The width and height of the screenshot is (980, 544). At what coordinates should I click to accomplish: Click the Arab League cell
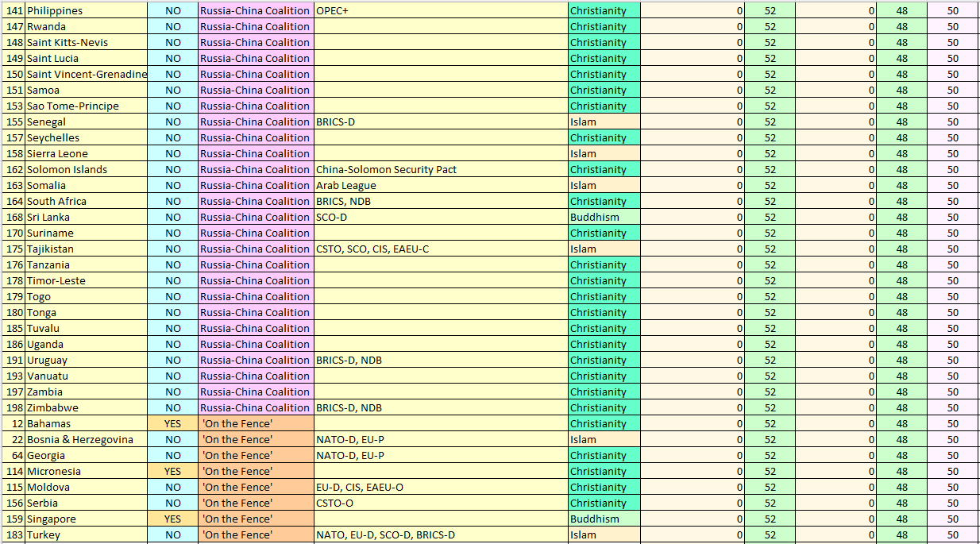click(x=441, y=186)
